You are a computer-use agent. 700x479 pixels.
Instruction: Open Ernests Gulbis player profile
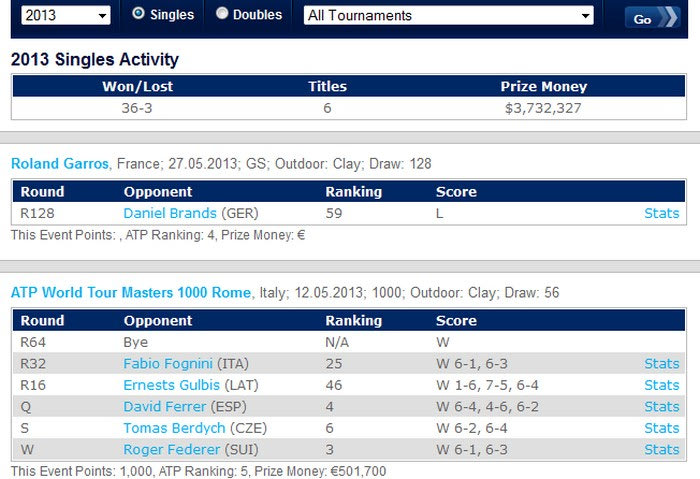pyautogui.click(x=171, y=385)
